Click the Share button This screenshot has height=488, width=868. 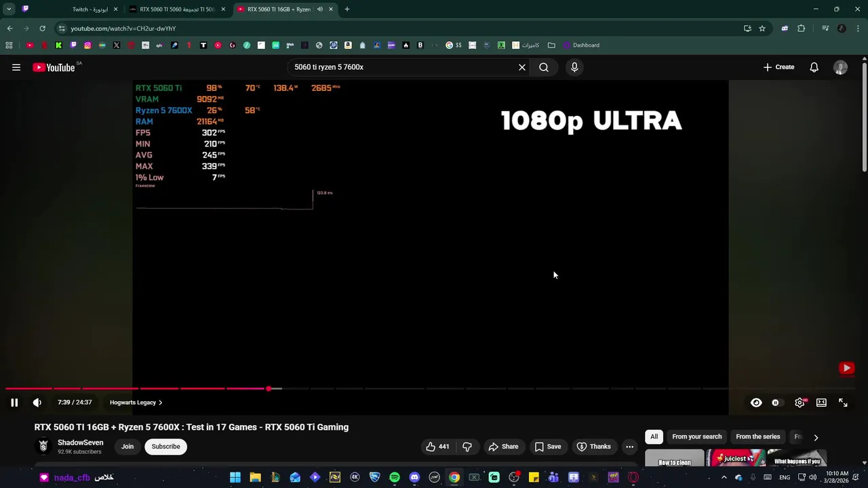[503, 447]
